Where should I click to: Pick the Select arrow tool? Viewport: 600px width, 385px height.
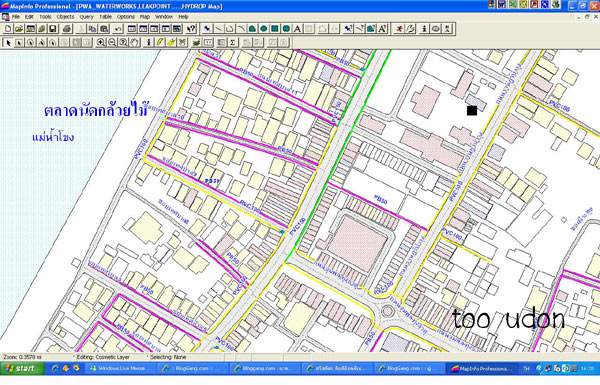[8, 42]
